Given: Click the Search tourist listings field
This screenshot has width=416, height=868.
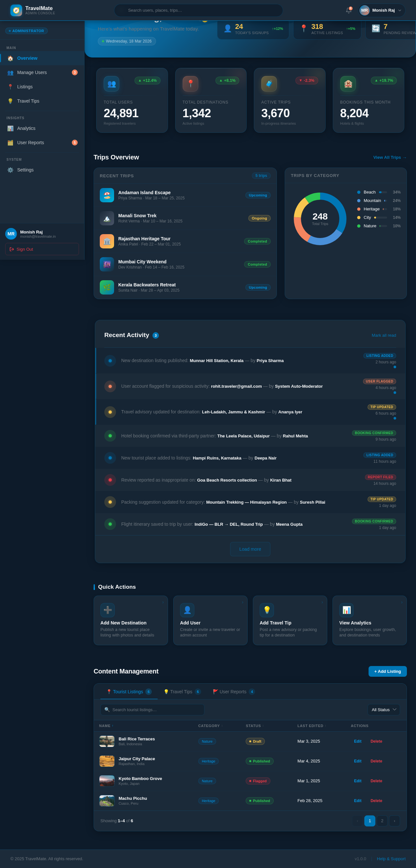Looking at the screenshot, I should pos(152,710).
